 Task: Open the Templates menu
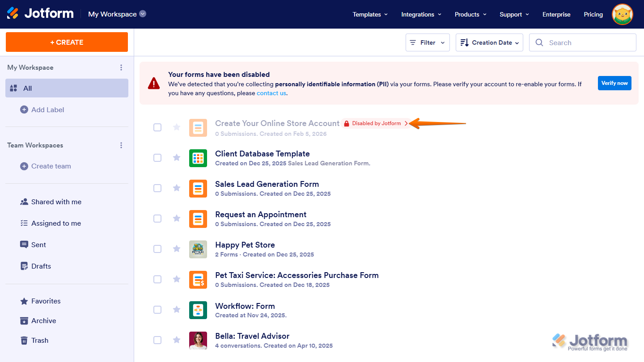point(370,14)
